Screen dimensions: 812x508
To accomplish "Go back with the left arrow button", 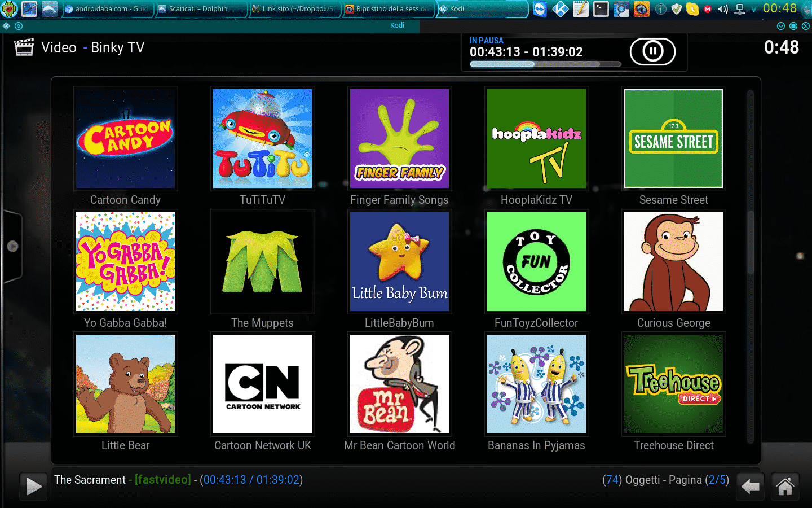I will click(x=751, y=486).
